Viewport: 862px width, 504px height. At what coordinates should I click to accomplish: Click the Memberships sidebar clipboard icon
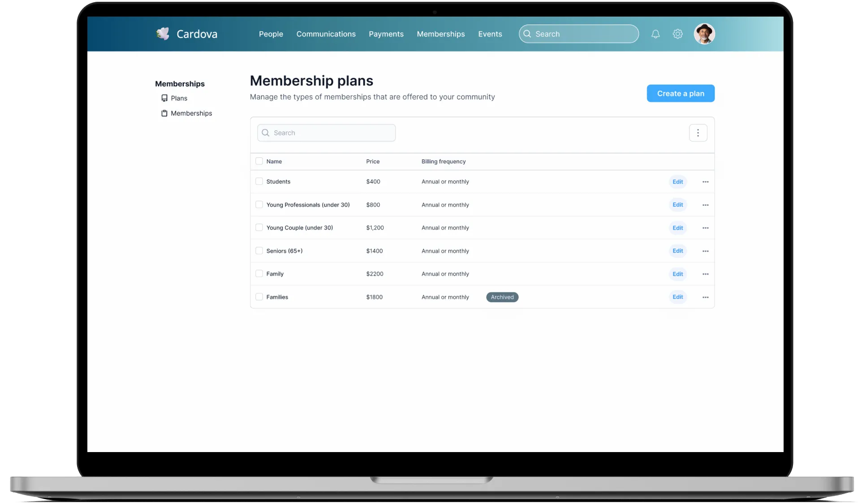pos(164,113)
